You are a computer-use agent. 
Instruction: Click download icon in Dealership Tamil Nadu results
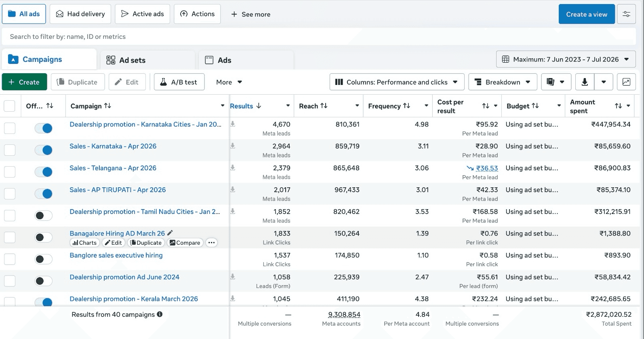pyautogui.click(x=233, y=212)
